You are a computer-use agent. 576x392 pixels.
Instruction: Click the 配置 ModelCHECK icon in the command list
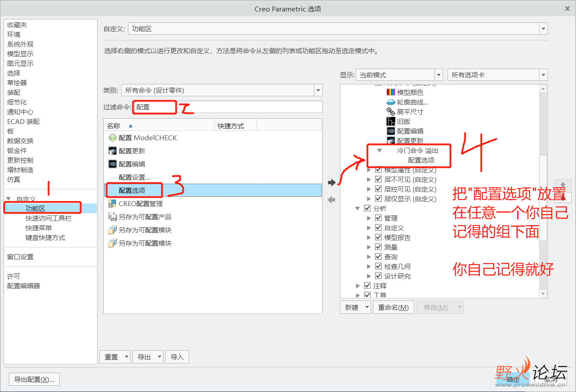pyautogui.click(x=112, y=138)
